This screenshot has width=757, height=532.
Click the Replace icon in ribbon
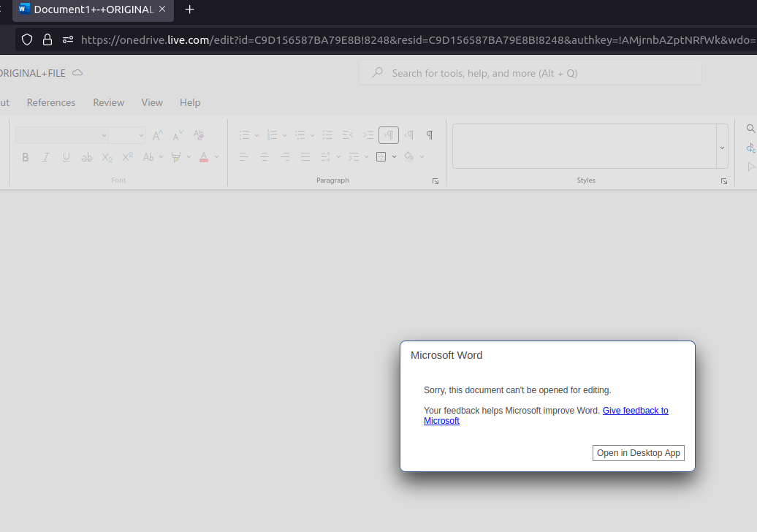[750, 148]
